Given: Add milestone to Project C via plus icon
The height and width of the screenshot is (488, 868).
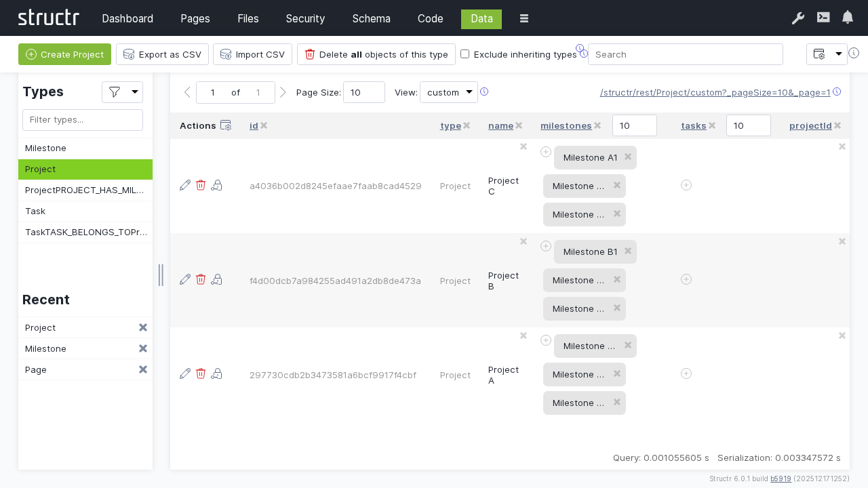Looking at the screenshot, I should [546, 152].
